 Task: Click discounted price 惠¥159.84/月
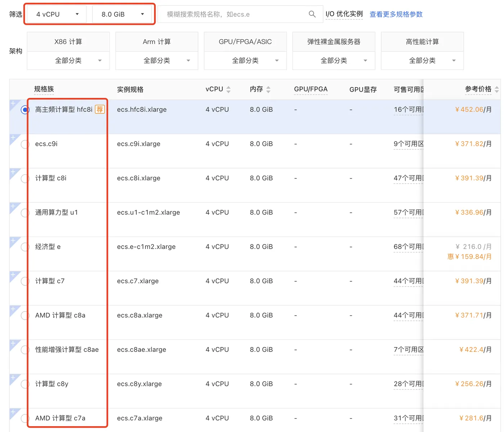[469, 257]
